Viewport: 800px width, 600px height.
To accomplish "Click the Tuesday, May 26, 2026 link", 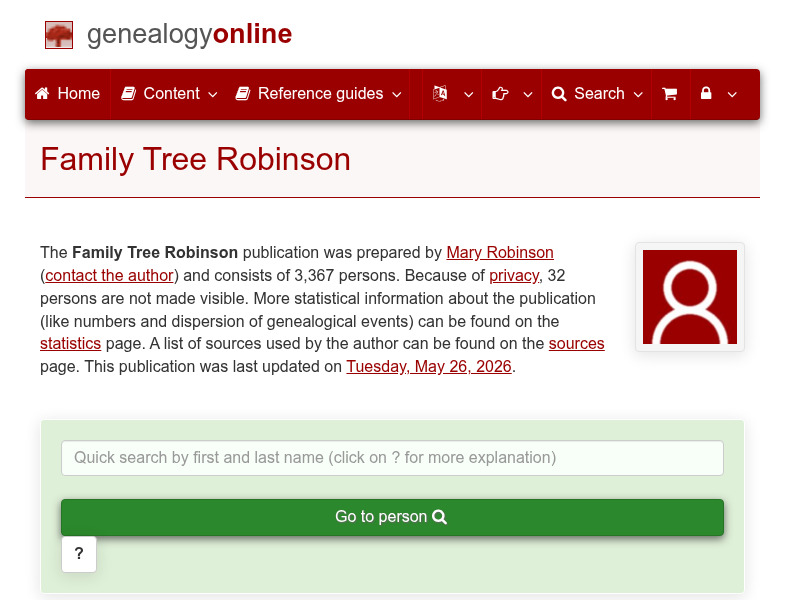I will point(429,366).
